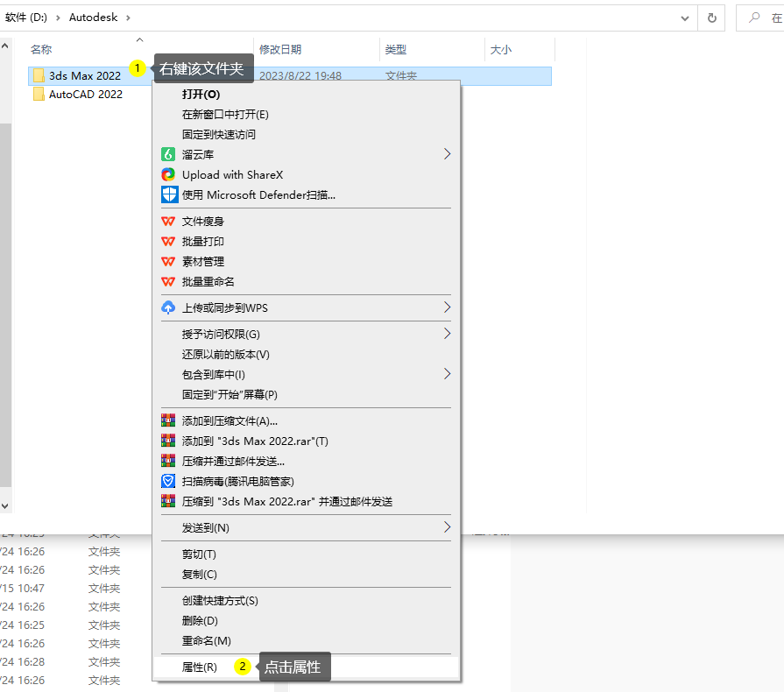Click the WPS icon beside 素材管理
This screenshot has height=692, width=784.
tap(168, 262)
